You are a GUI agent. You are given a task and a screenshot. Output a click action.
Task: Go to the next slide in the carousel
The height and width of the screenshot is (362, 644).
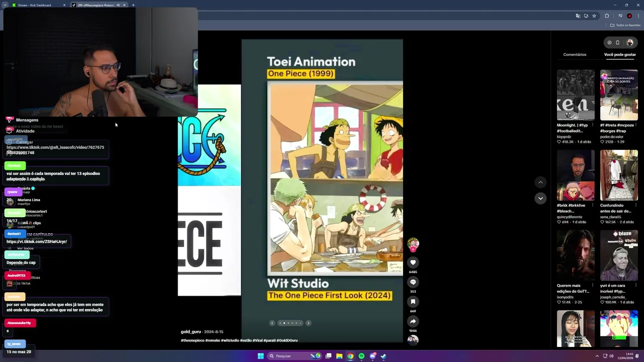point(308,323)
